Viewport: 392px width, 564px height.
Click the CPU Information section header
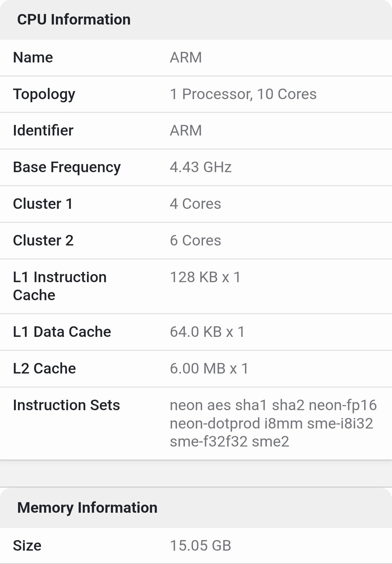coord(74,20)
